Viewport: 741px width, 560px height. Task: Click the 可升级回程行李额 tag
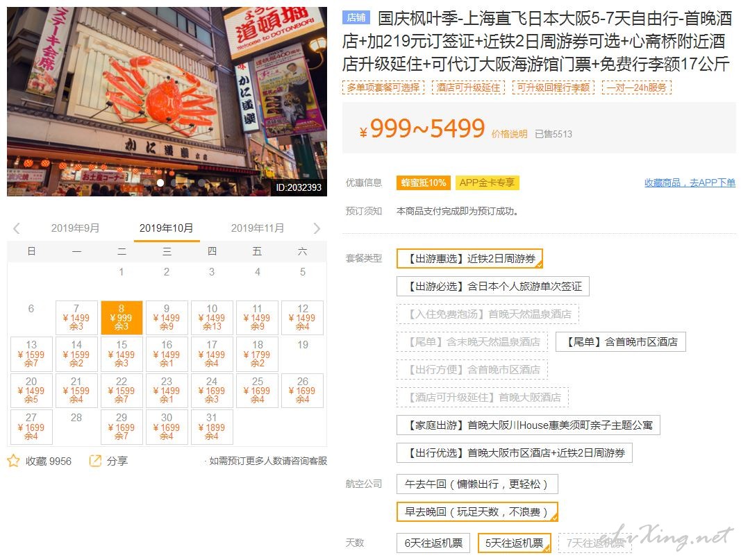(553, 87)
